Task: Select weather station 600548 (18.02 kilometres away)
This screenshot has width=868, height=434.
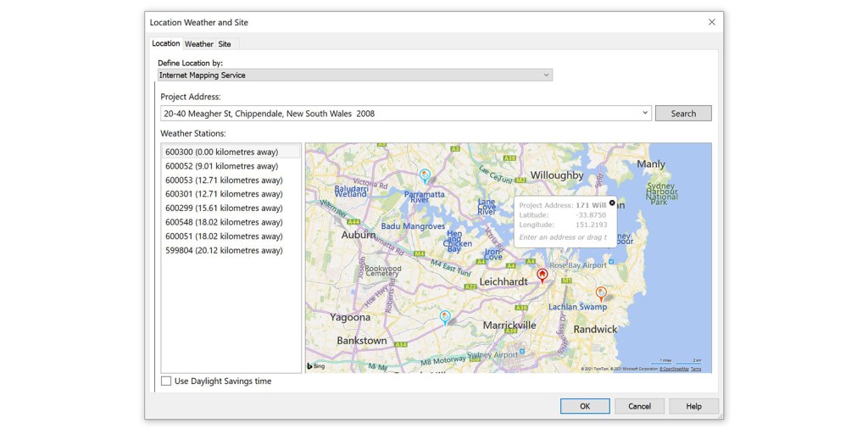Action: [231, 222]
